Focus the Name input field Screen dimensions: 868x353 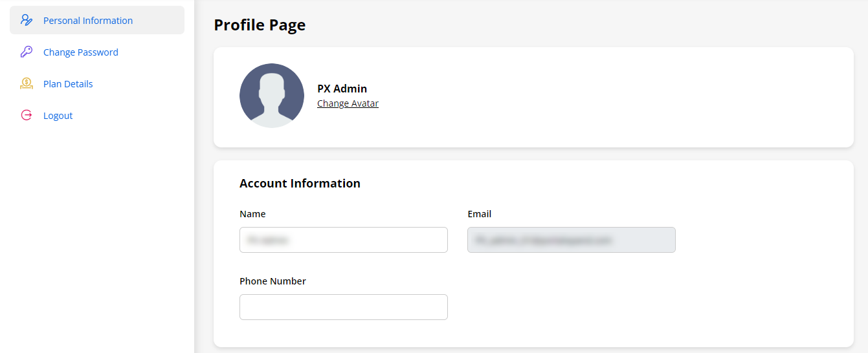click(x=343, y=240)
